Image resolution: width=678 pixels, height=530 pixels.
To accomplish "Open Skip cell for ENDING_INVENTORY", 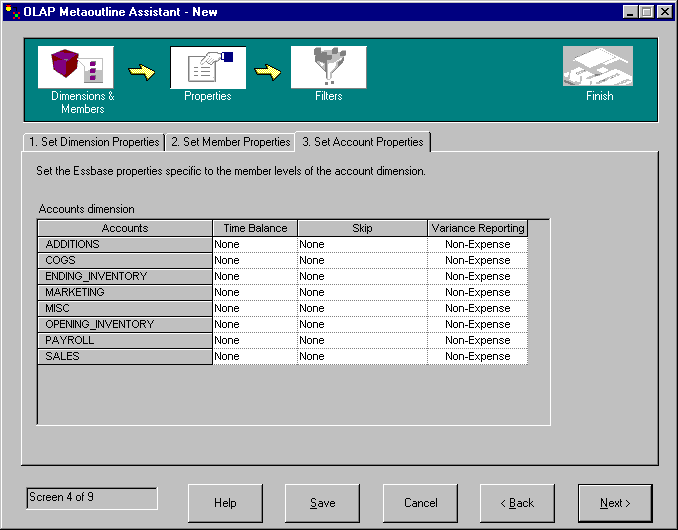I will pyautogui.click(x=362, y=276).
